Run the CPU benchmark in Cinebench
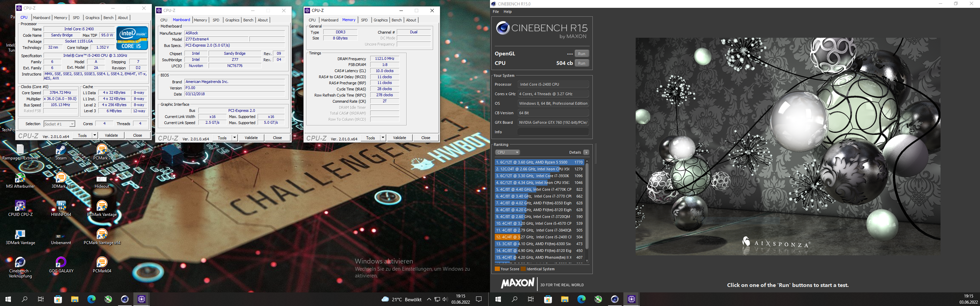 (581, 63)
